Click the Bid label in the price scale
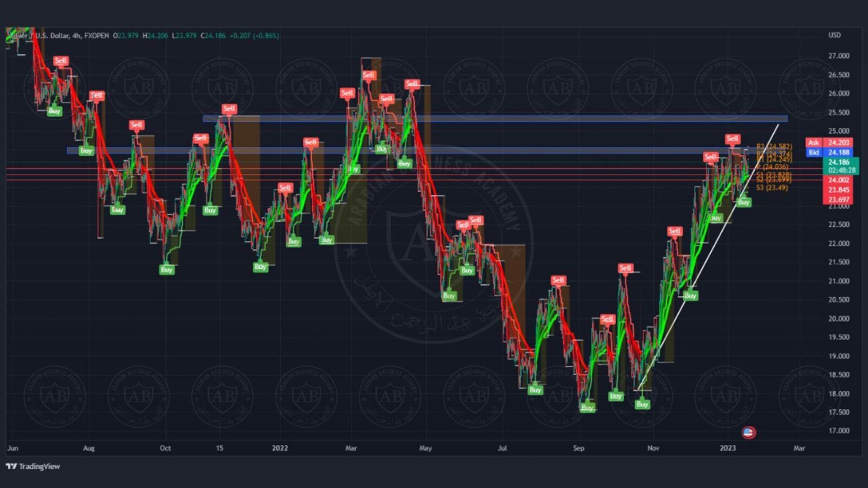This screenshot has height=488, width=868. tap(814, 153)
